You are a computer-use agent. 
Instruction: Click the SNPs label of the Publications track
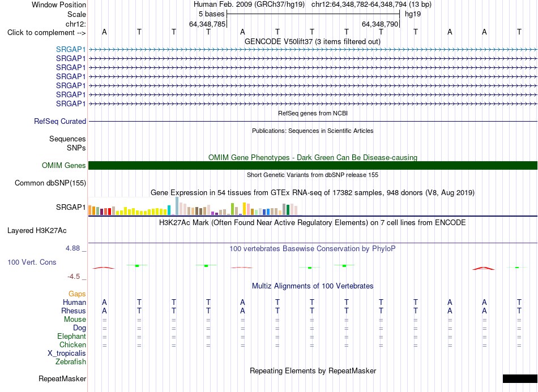click(x=76, y=148)
